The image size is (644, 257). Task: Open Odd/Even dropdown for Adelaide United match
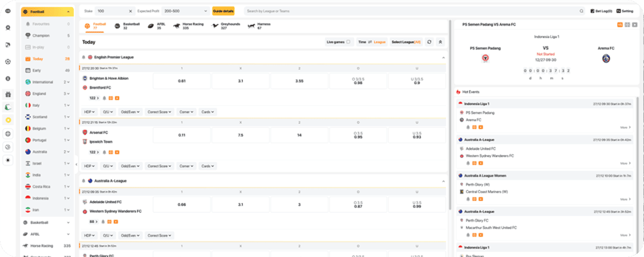tap(130, 236)
